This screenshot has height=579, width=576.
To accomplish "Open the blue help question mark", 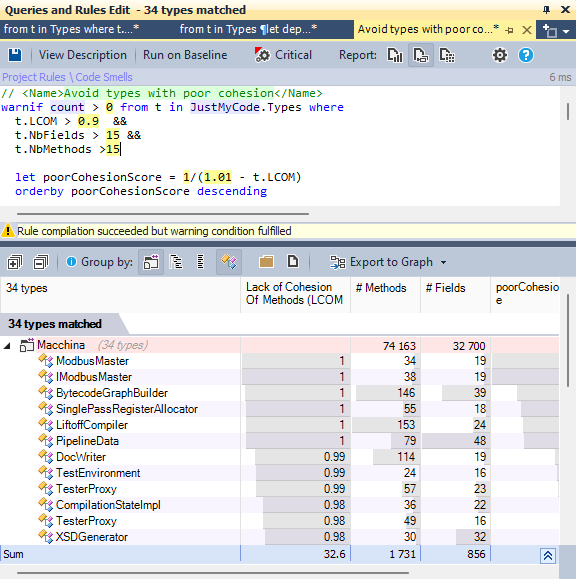I will tap(526, 55).
